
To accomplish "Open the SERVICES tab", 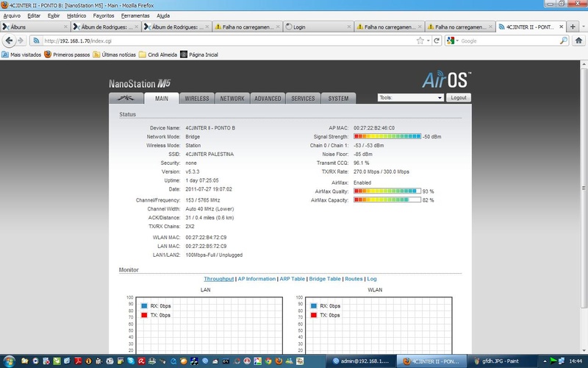I will point(303,99).
